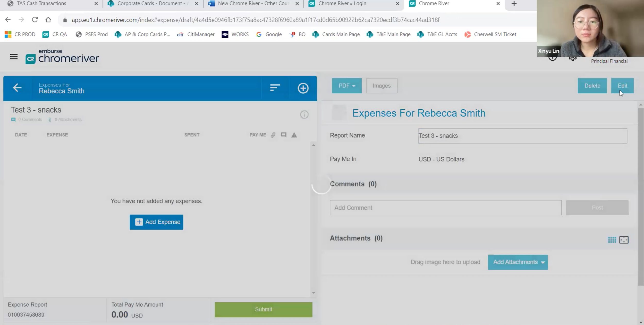Viewport: 644px width, 325px height.
Task: Switch attachments to full-screen view
Action: (x=624, y=240)
